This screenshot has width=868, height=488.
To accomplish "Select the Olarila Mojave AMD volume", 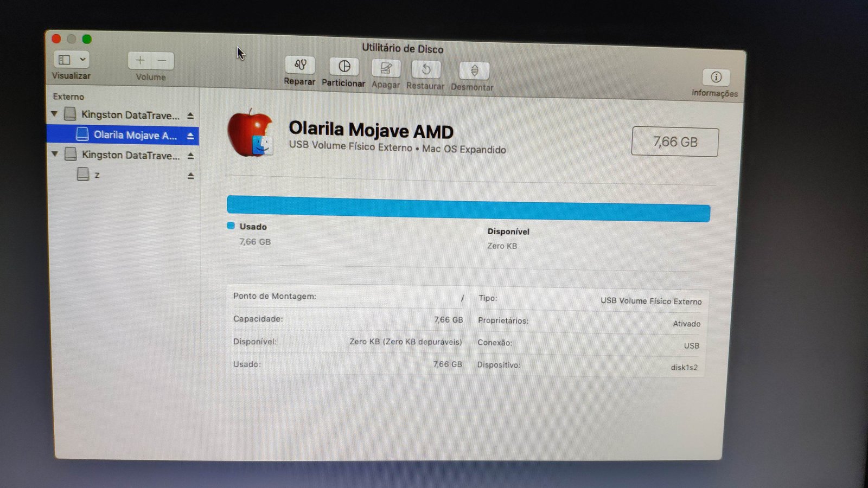I will coord(135,135).
